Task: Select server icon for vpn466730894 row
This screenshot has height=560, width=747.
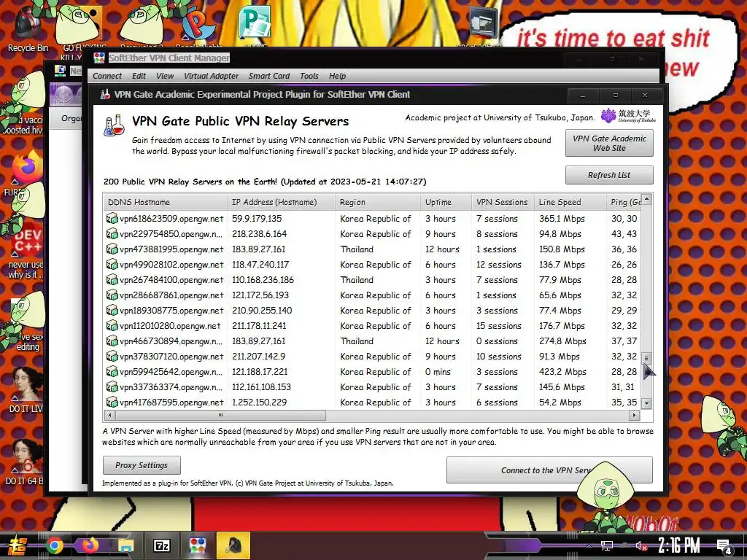Action: (x=112, y=341)
